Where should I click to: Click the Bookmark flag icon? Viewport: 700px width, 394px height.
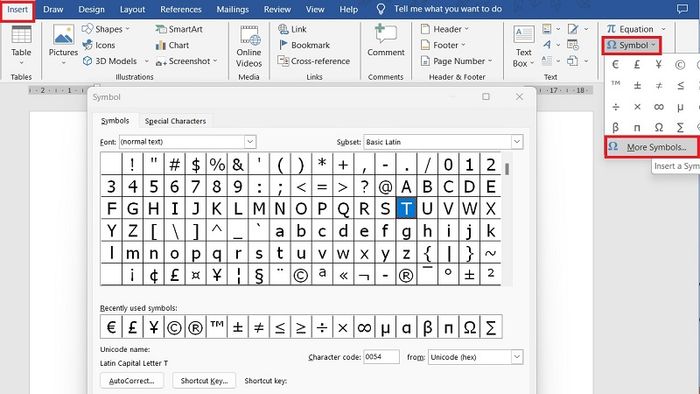click(x=283, y=45)
